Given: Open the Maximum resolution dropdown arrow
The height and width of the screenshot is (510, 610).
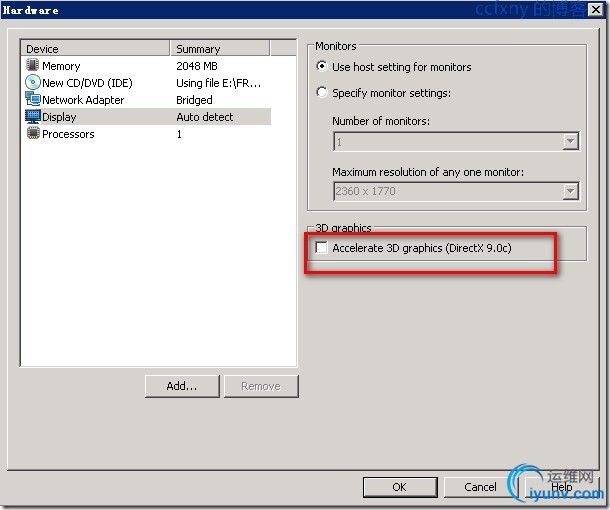Looking at the screenshot, I should [x=570, y=191].
